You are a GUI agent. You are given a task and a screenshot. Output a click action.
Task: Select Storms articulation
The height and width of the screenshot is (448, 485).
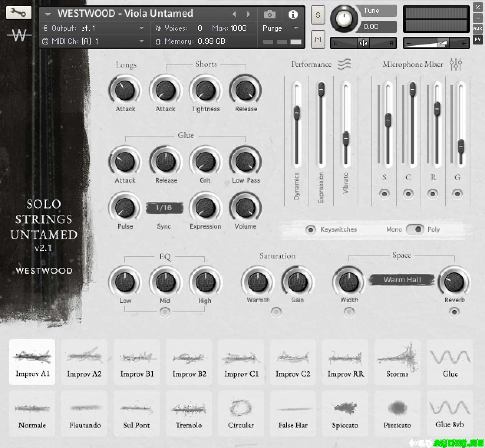[398, 362]
